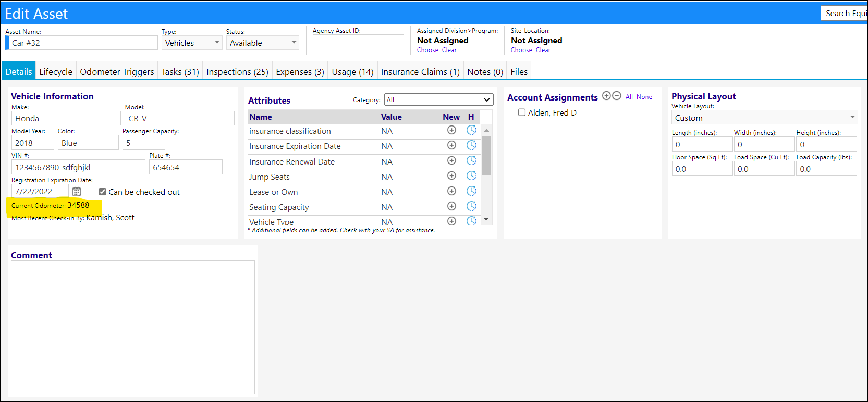Click the Plate # field
868x402 pixels.
tap(186, 167)
